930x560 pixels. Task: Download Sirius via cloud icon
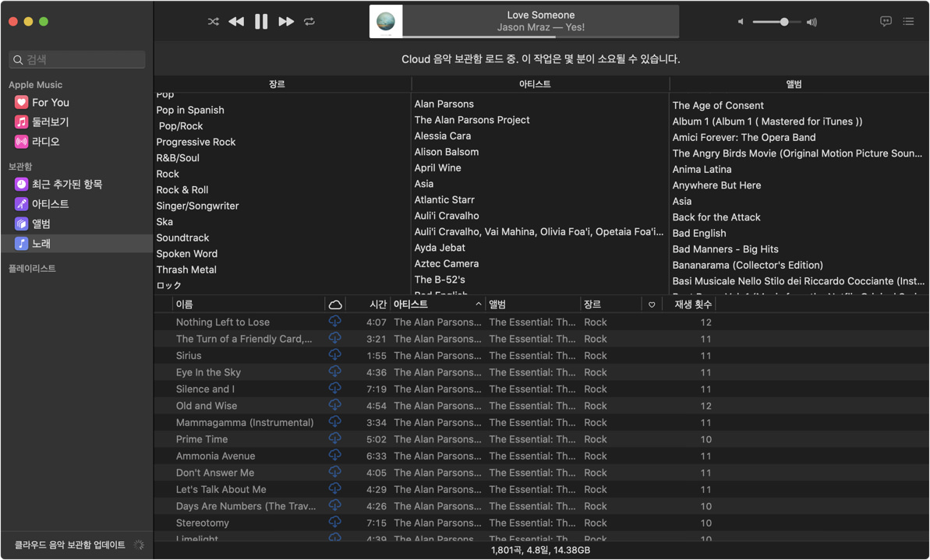(x=335, y=354)
